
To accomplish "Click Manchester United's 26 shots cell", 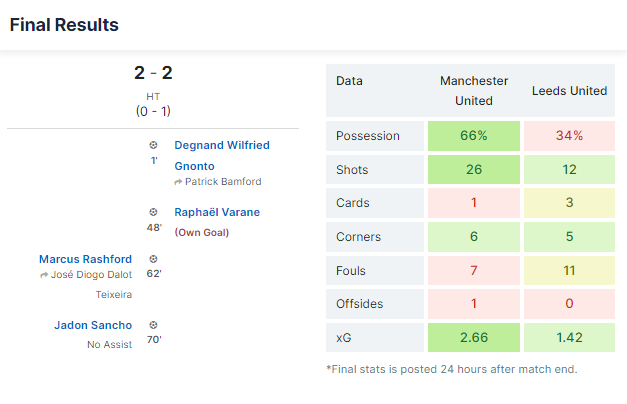I will pos(474,170).
